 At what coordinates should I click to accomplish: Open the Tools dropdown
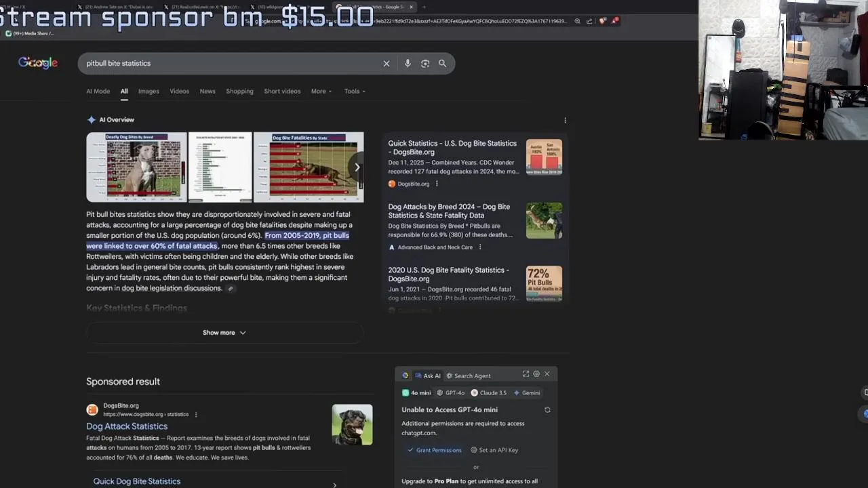[355, 91]
